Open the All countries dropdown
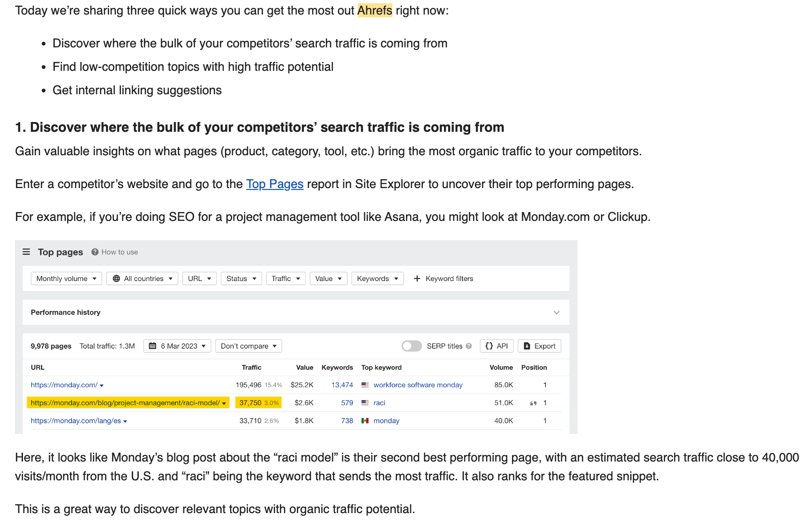Screen dimensions: 812x530 click(142, 279)
